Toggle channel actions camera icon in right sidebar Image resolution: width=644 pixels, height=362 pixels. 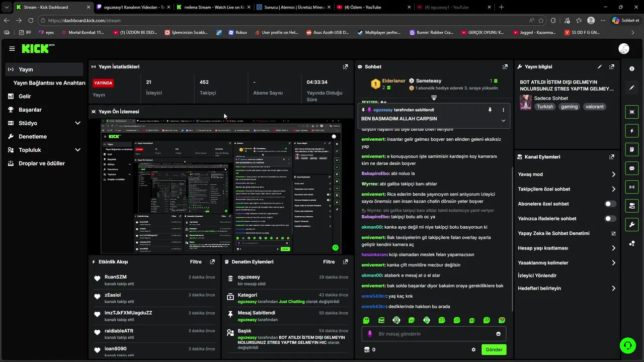[632, 206]
